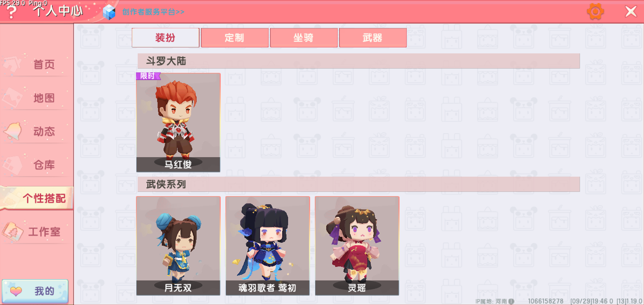Switch to the 定制 tab

[x=235, y=38]
